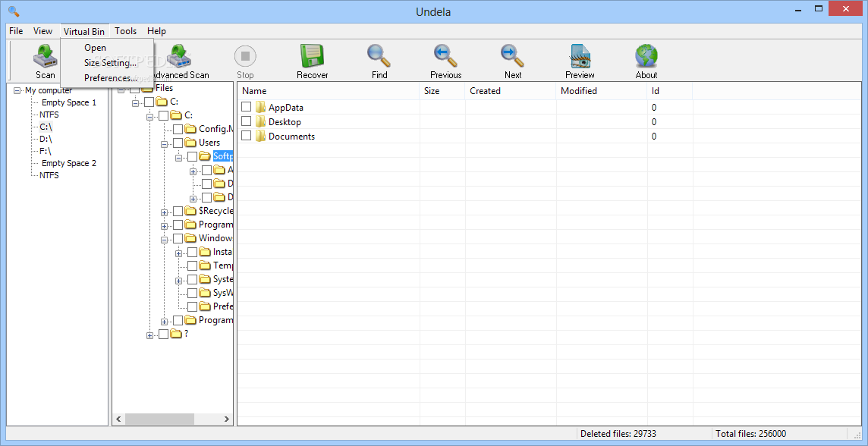Tick the Temp folder checkbox in tree
This screenshot has height=446, width=868.
point(192,265)
